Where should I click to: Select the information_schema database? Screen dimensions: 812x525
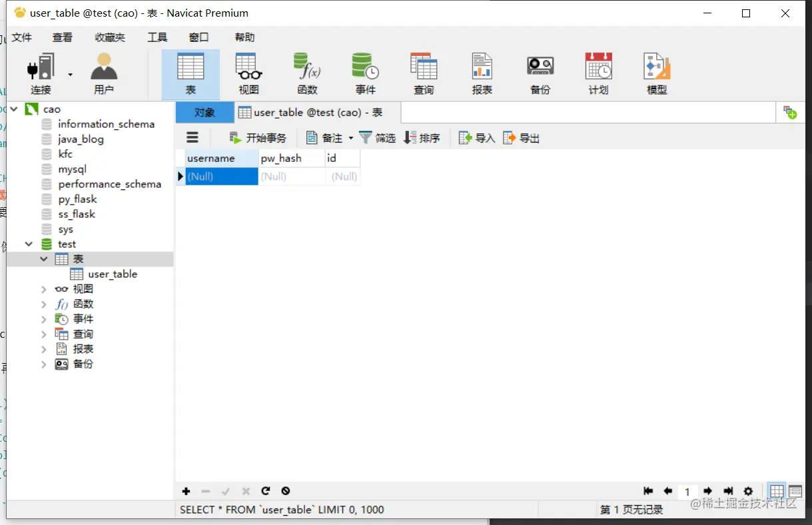[x=106, y=124]
